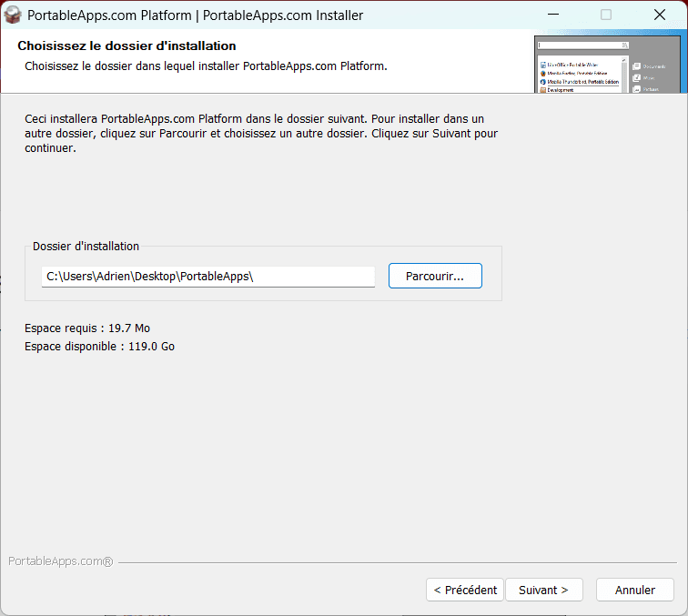The height and width of the screenshot is (616, 688).
Task: Click Suivant > to continue installation
Action: pos(543,590)
